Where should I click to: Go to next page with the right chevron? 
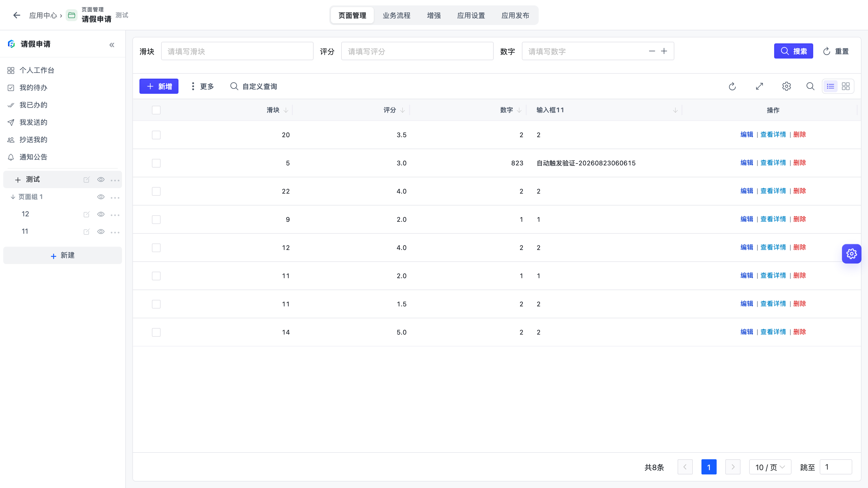[733, 467]
